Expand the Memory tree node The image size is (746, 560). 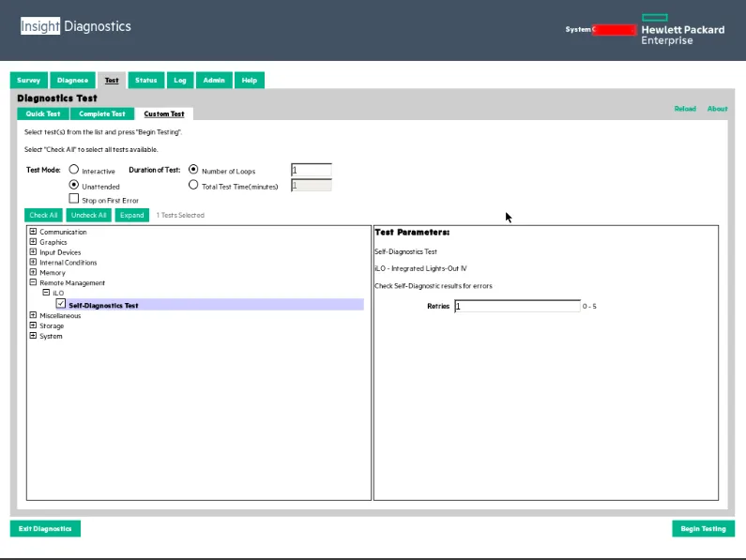[x=33, y=272]
